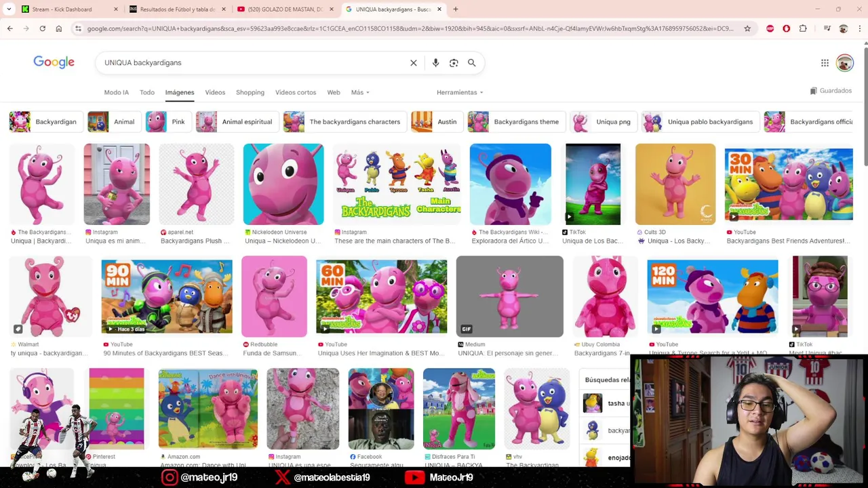The height and width of the screenshot is (488, 868).
Task: Open the 30 MIN Best Friends Adventures video
Action: click(789, 184)
